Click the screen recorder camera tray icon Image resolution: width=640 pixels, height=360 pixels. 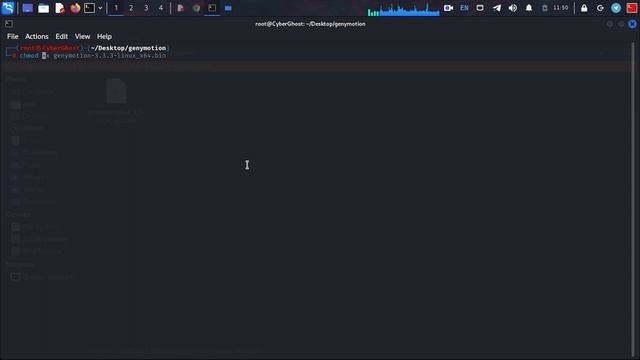pyautogui.click(x=448, y=8)
